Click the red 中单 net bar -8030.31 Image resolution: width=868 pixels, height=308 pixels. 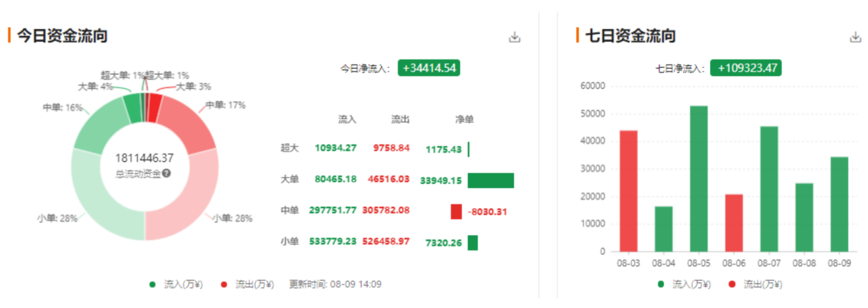pos(456,212)
